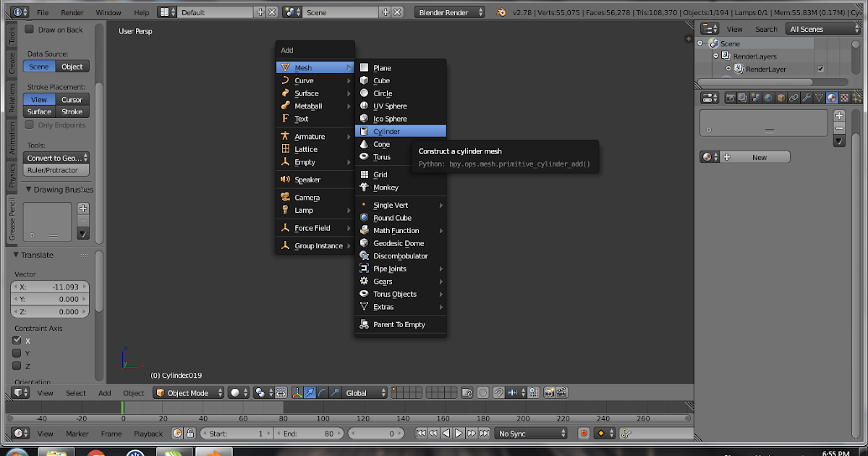Add an Armature object
The height and width of the screenshot is (456, 868).
[315, 136]
